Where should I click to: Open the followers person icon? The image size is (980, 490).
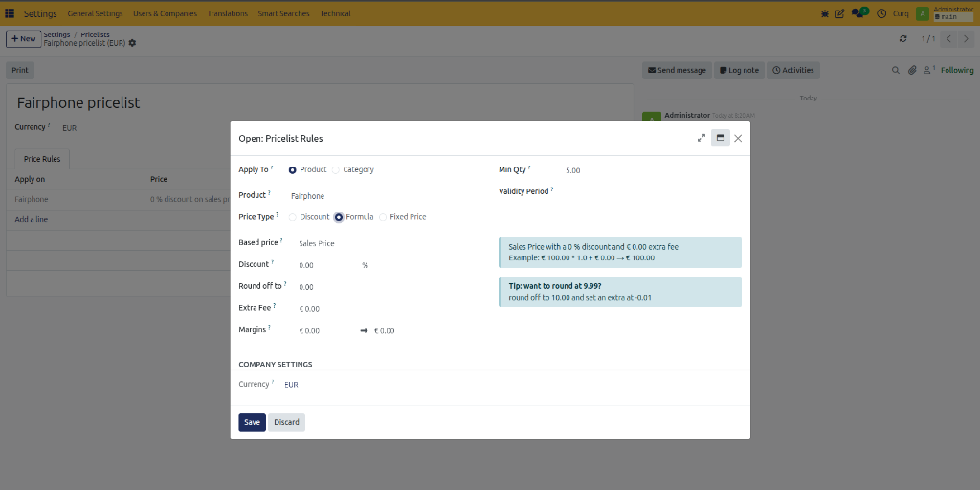(930, 70)
